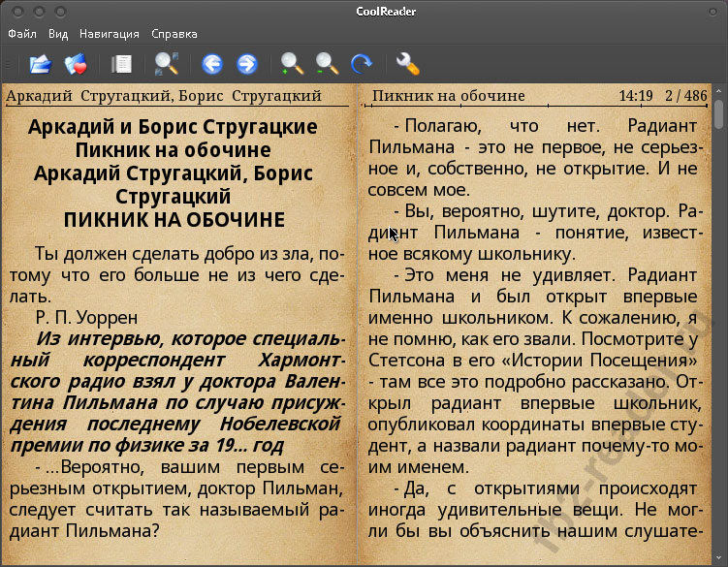Show the table of contents page icon
This screenshot has height=567, width=728.
pos(122,65)
